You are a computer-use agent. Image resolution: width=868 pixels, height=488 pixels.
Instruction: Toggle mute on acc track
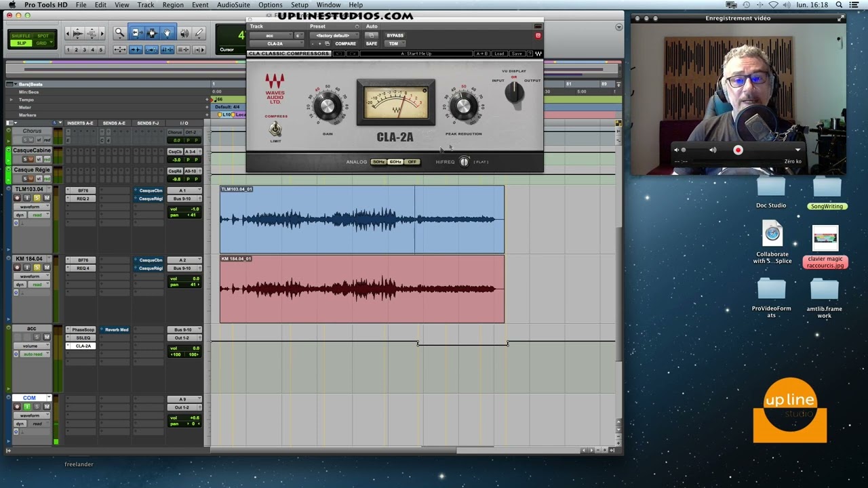pyautogui.click(x=47, y=337)
